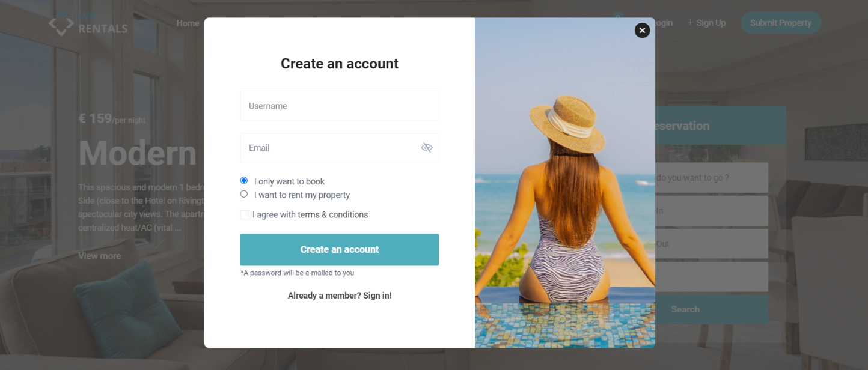The image size is (868, 370).
Task: Focus the Username input field
Action: [x=340, y=106]
